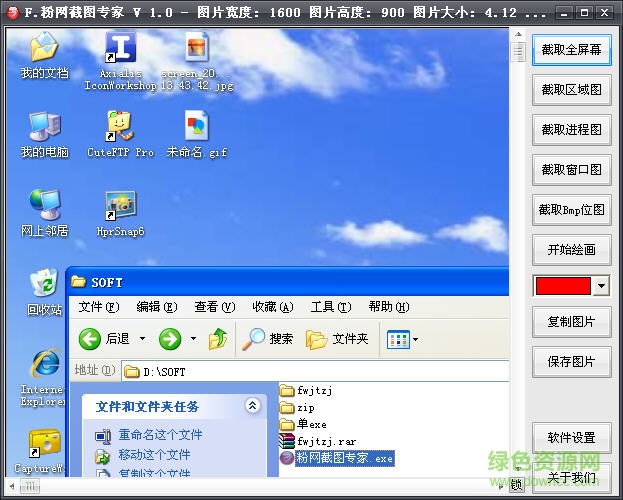
Task: Select the 单exe folder
Action: (303, 424)
